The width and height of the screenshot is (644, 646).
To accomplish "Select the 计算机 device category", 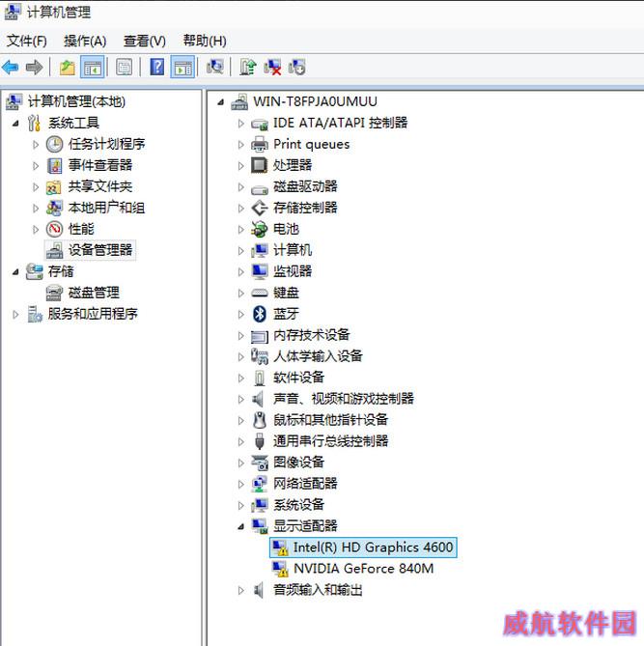I will pyautogui.click(x=293, y=250).
